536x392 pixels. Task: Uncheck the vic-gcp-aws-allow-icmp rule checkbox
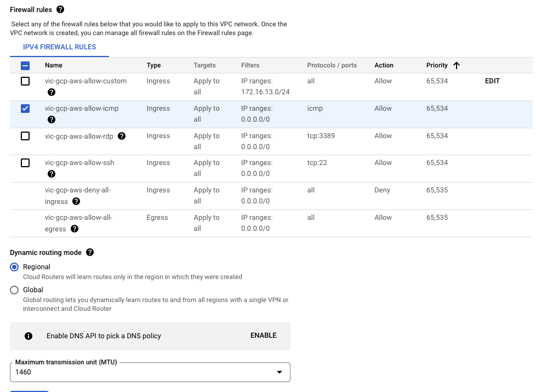(x=25, y=109)
